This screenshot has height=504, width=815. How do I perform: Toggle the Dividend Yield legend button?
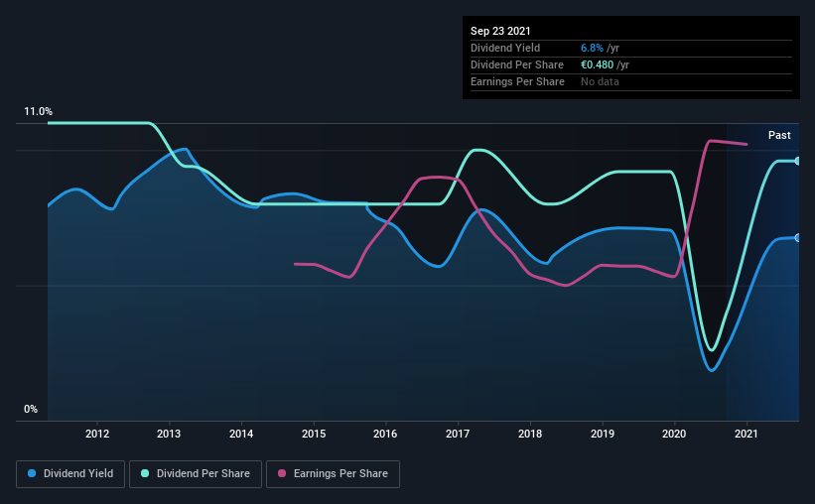70,474
